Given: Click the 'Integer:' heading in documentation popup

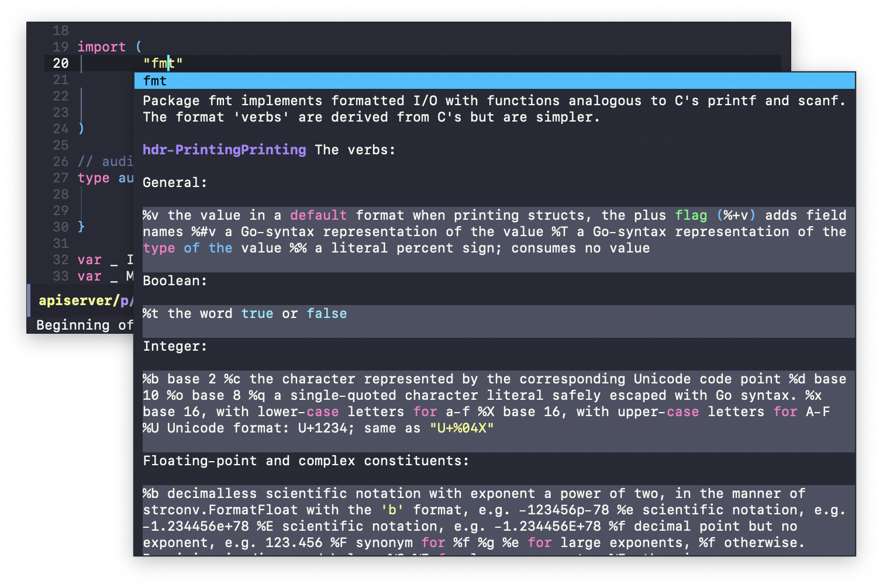Looking at the screenshot, I should pyautogui.click(x=175, y=346).
